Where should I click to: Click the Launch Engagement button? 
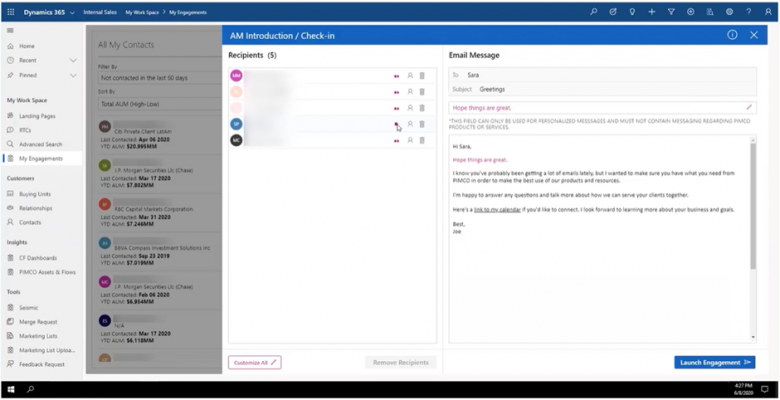pyautogui.click(x=714, y=362)
